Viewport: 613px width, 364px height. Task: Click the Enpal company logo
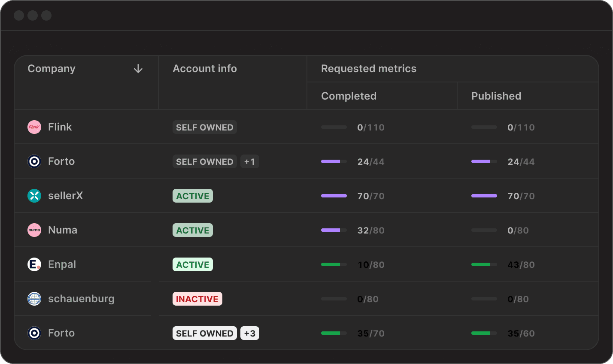pyautogui.click(x=34, y=264)
